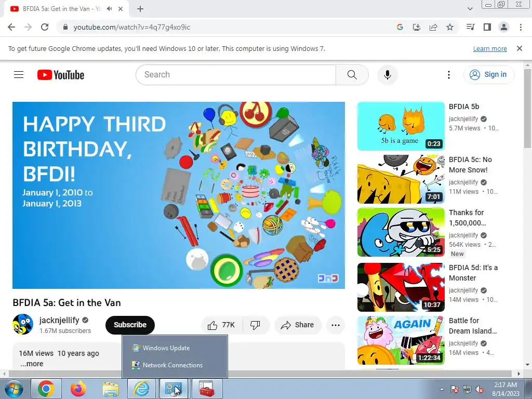Viewport: 532px width, 399px height.
Task: Share the video
Action: [298, 325]
